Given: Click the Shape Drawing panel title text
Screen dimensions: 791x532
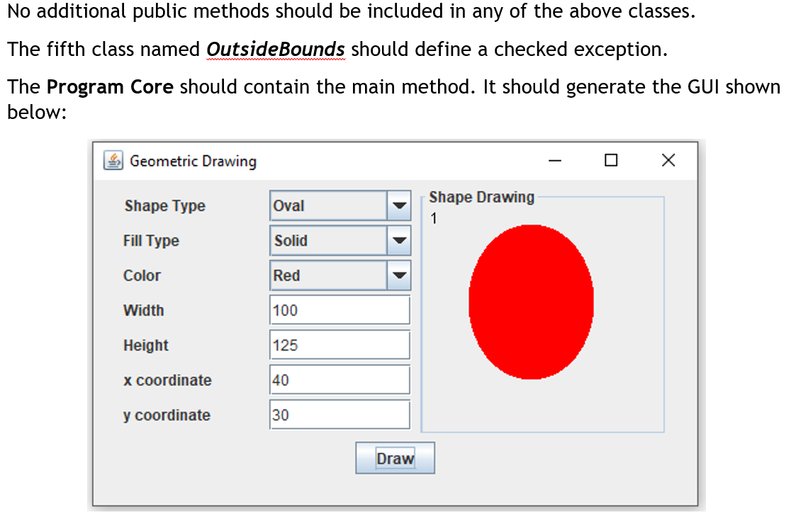Looking at the screenshot, I should pos(481,197).
